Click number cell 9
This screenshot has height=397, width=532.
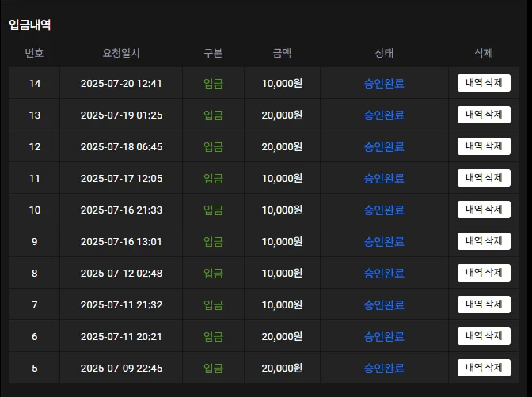coord(35,242)
